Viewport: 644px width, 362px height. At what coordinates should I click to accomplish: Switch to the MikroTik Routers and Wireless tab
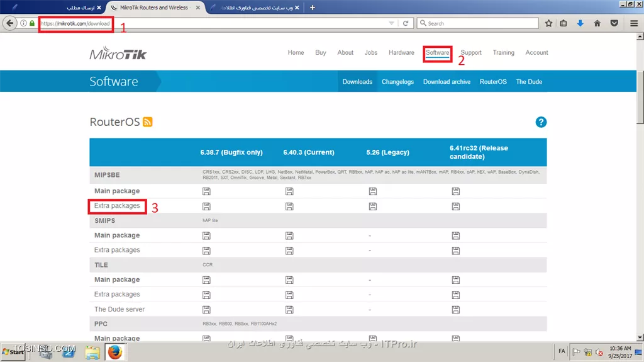coord(154,8)
